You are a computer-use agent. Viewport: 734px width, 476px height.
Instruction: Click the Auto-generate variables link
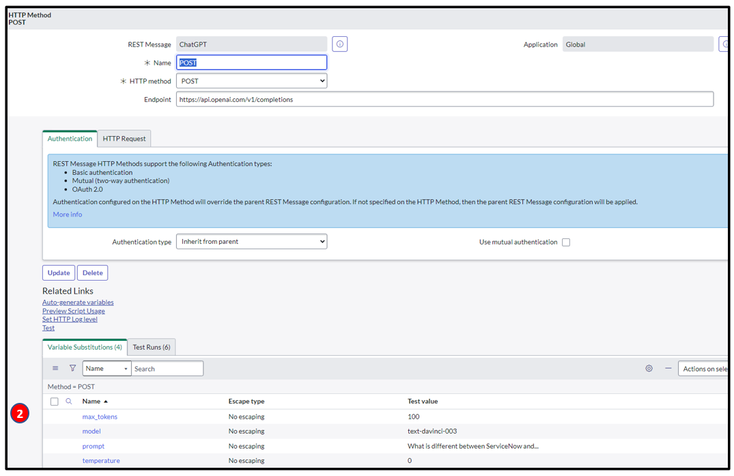tap(78, 302)
